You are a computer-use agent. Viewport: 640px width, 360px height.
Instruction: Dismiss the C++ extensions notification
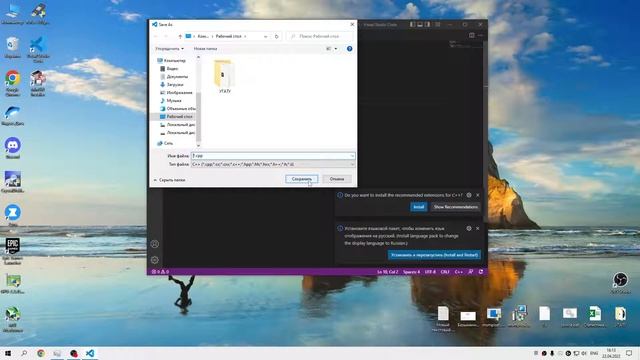click(x=478, y=195)
